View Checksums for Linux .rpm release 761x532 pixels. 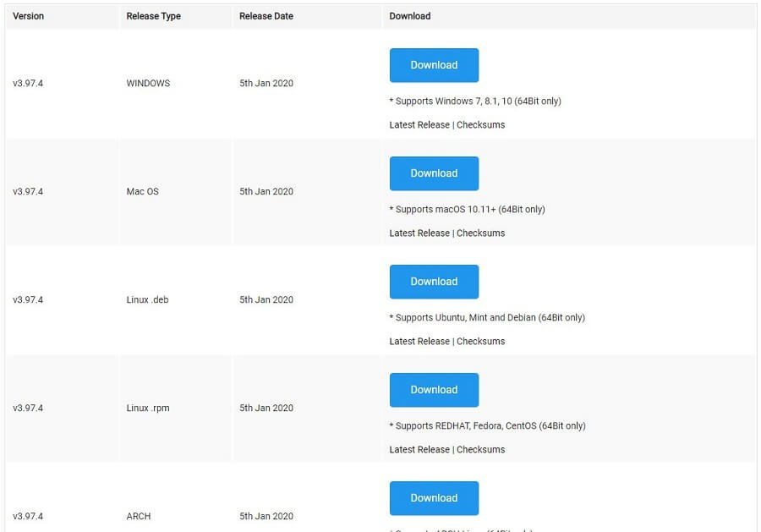click(x=480, y=449)
